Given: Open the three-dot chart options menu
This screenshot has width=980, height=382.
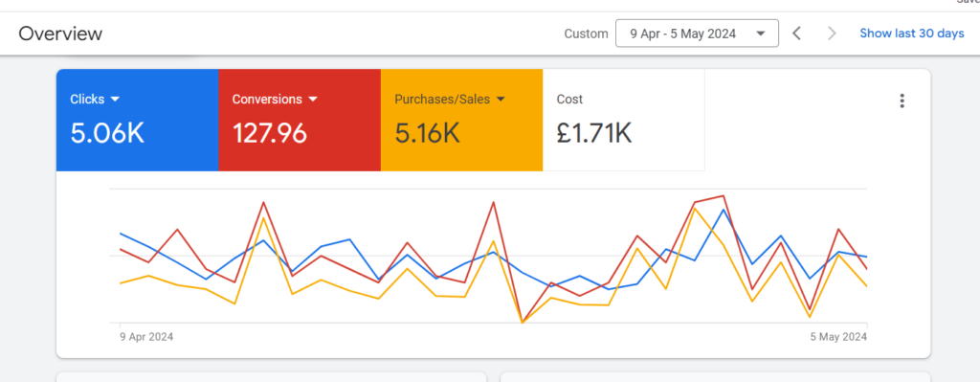Looking at the screenshot, I should [902, 101].
